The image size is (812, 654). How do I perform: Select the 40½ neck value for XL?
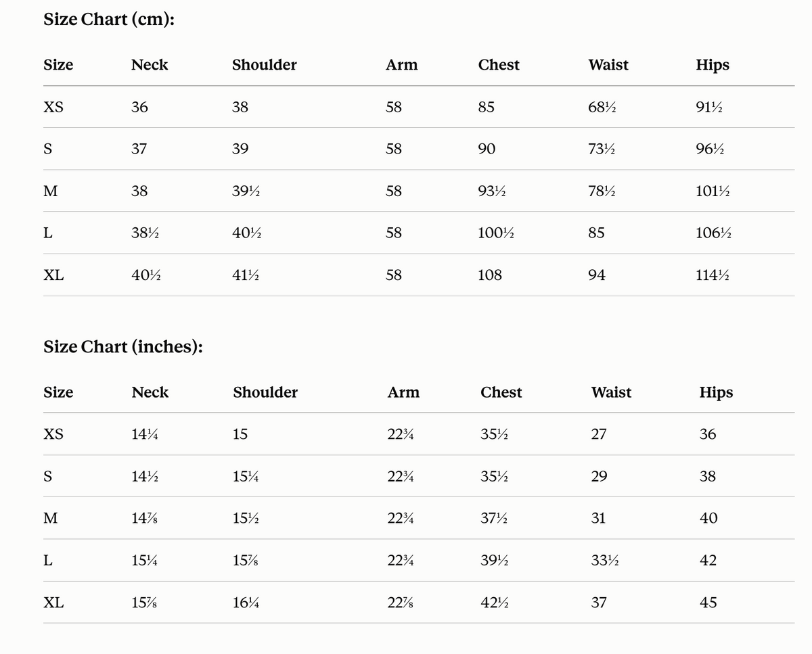click(145, 275)
